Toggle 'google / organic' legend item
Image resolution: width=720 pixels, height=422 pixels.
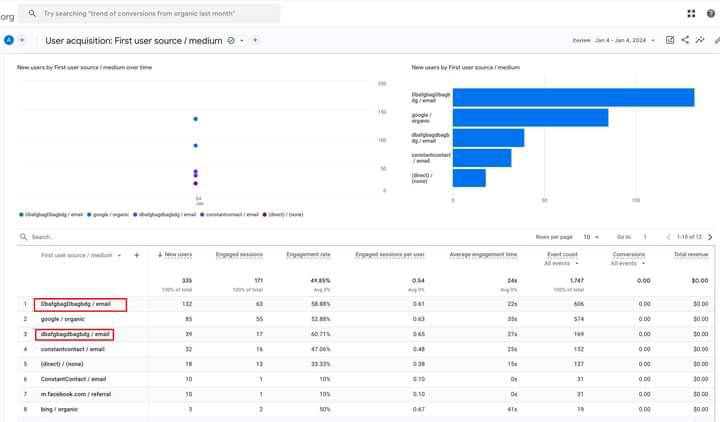pos(108,214)
